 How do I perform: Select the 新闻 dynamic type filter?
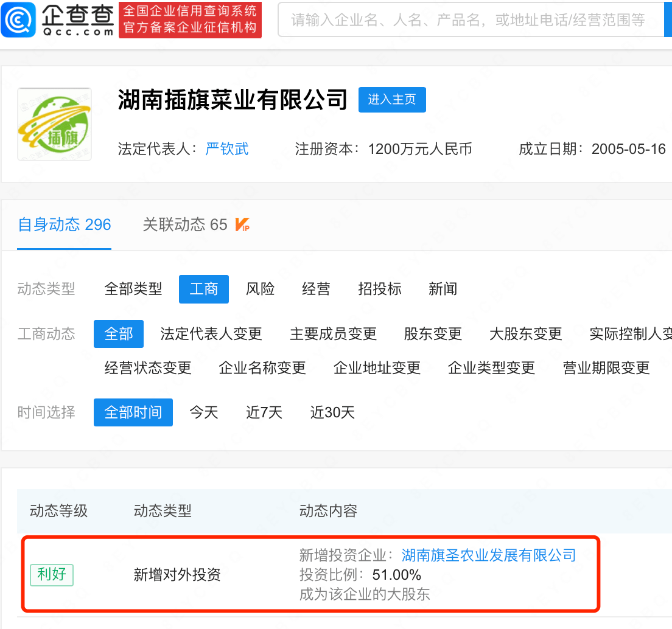[x=443, y=289]
